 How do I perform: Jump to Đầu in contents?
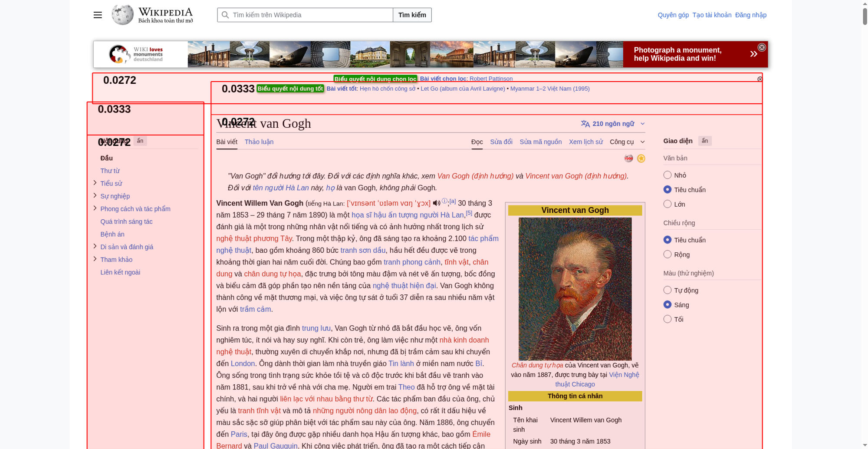click(x=106, y=158)
